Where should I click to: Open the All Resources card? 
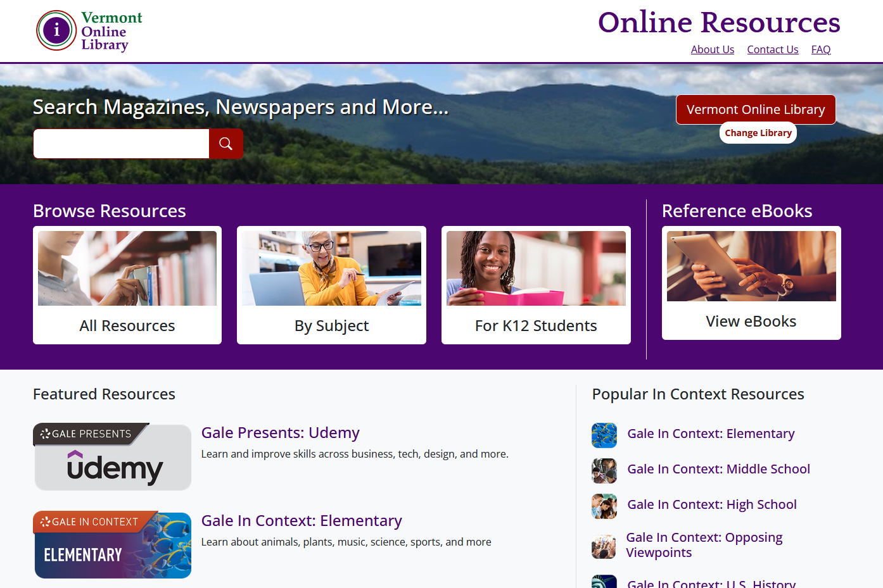127,285
